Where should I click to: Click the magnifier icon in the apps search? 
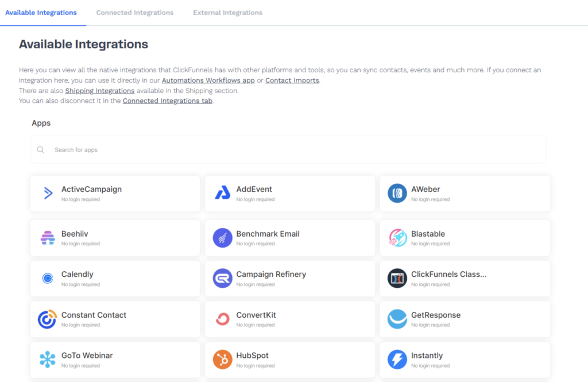pos(41,150)
